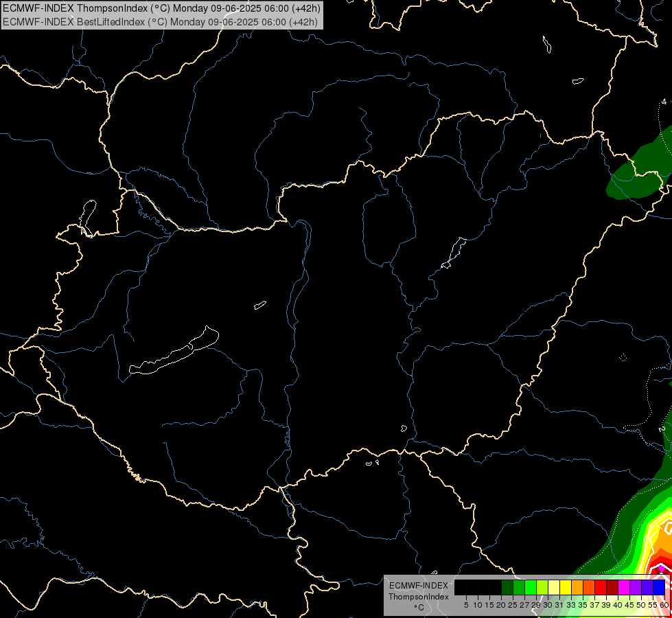The image size is (672, 618).
Task: Click the legend tick value 5
Action: 466,605
